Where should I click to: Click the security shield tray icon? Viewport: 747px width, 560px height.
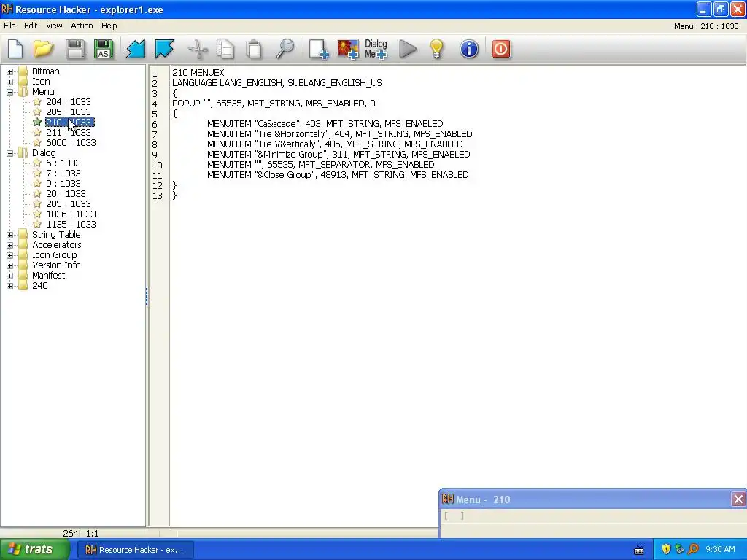(x=666, y=549)
